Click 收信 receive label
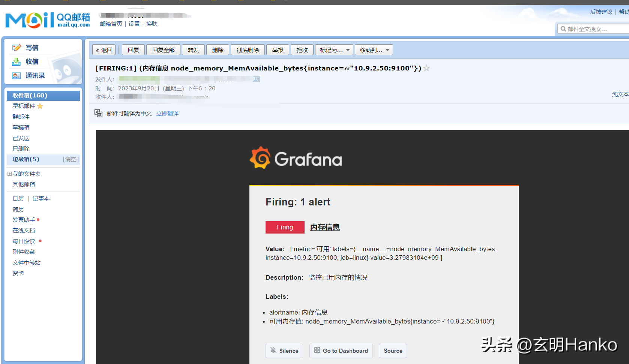This screenshot has width=629, height=364. (32, 62)
